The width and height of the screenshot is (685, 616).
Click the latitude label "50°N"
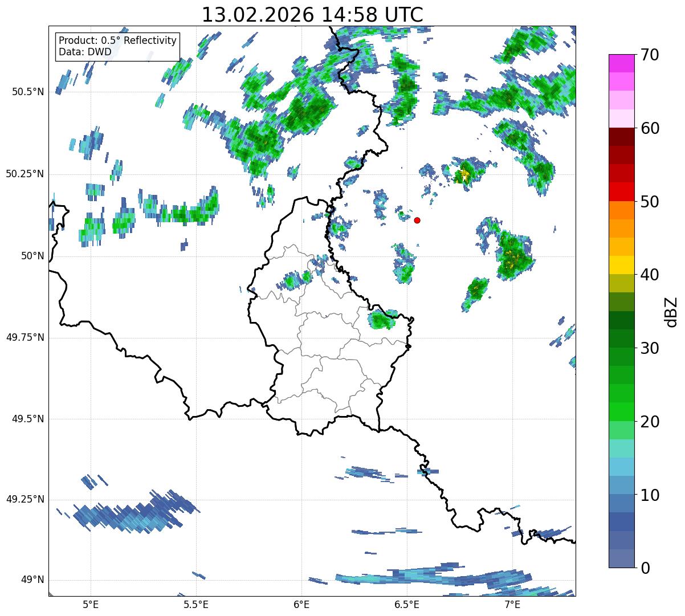32,256
